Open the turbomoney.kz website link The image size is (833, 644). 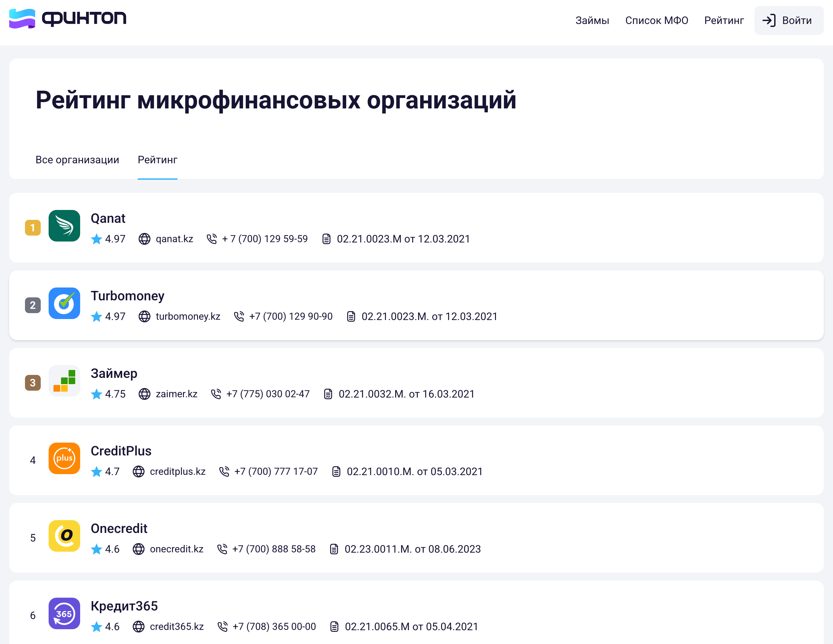[188, 316]
